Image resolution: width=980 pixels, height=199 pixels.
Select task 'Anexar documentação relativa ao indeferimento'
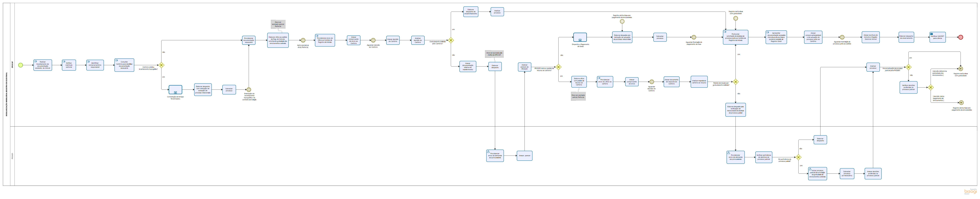[x=467, y=66]
